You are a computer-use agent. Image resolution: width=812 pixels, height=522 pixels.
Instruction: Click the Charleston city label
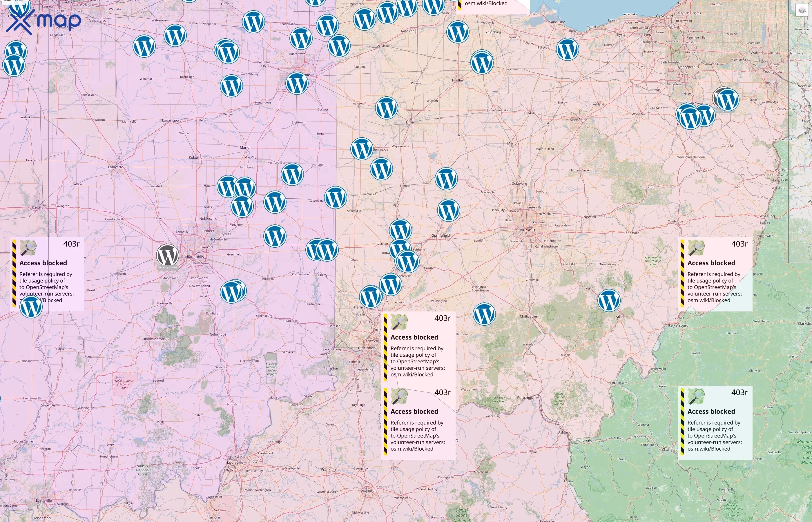point(670,449)
